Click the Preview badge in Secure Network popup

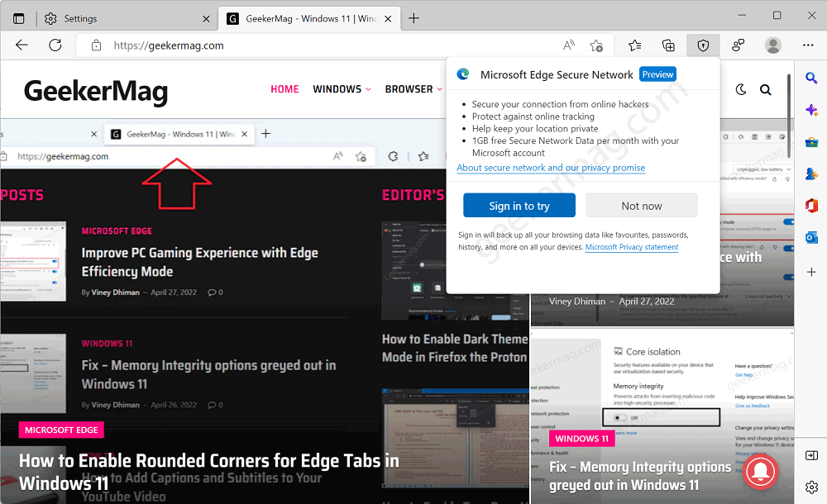click(657, 74)
